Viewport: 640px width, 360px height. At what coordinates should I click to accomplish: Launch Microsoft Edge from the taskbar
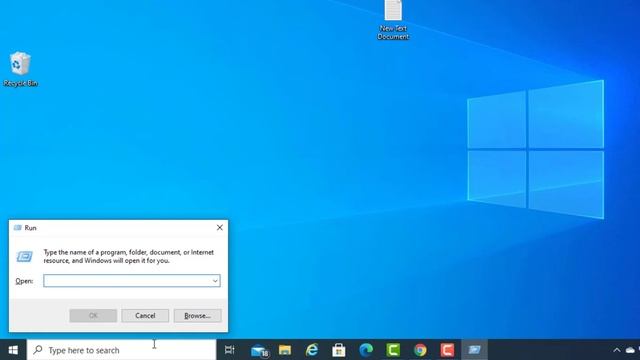pos(366,350)
